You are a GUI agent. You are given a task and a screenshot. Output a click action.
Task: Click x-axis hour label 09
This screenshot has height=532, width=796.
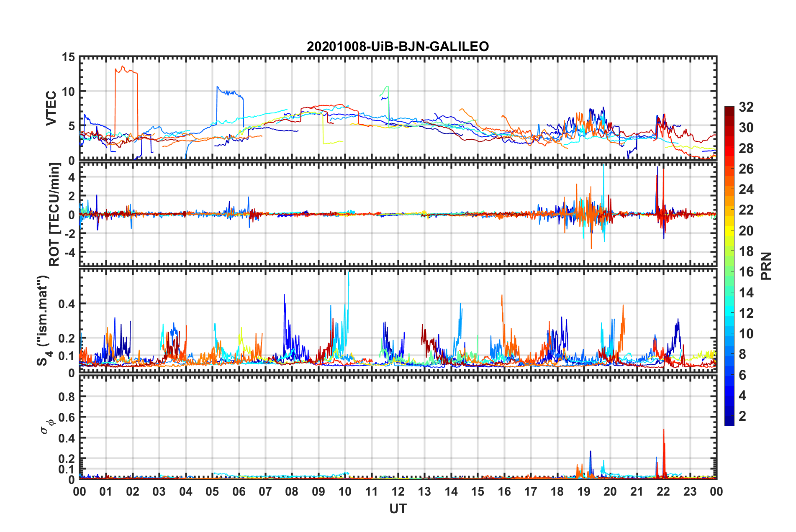pos(318,491)
